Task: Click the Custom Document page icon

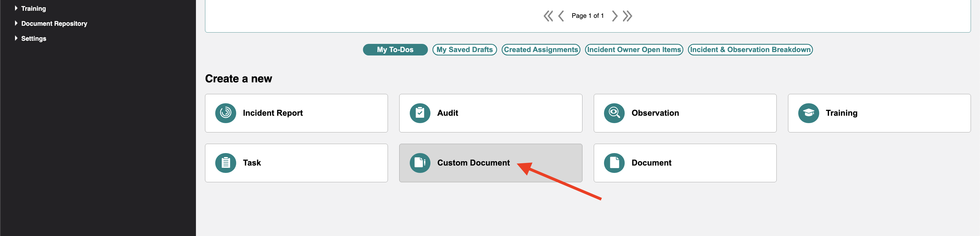Action: coord(420,163)
